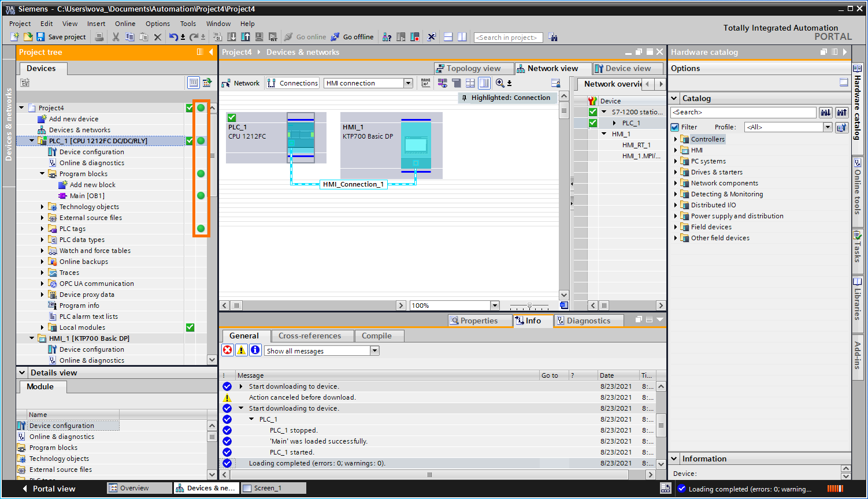Screen dimensions: 868x499
Task: Click the Split editor horizontally icon
Action: 448,37
